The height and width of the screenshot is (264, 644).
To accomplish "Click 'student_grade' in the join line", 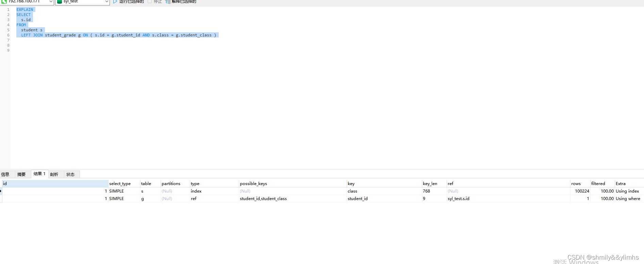I will (60, 35).
